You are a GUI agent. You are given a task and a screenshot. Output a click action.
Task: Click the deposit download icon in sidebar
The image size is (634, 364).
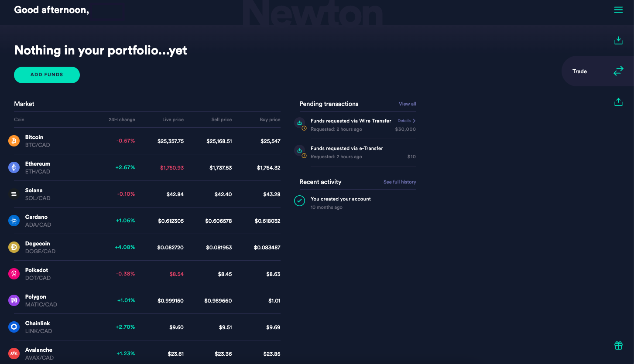click(x=618, y=41)
